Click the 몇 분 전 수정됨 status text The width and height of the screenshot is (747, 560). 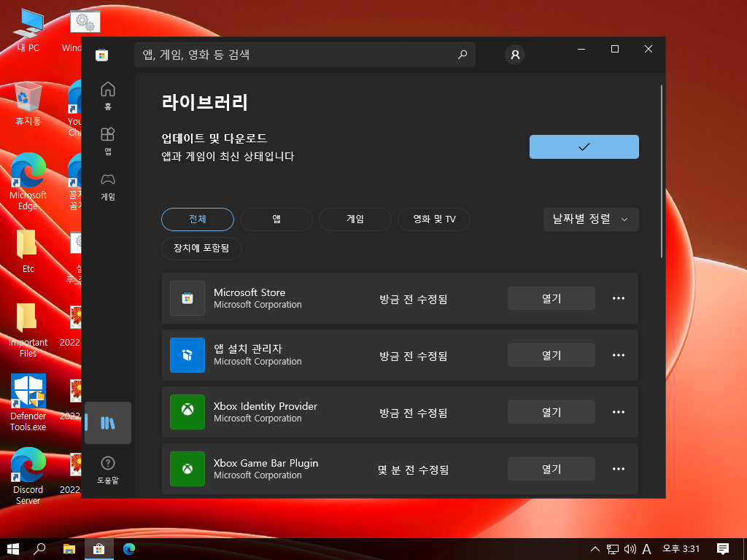pyautogui.click(x=413, y=470)
